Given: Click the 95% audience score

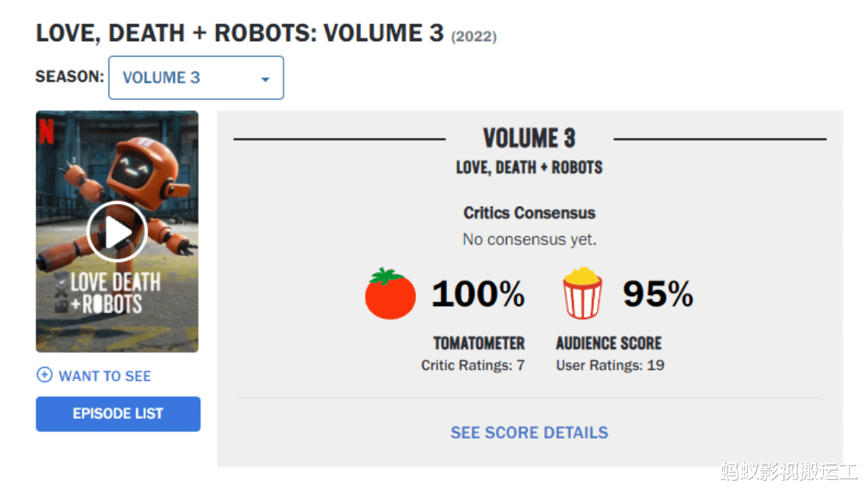Looking at the screenshot, I should pyautogui.click(x=658, y=293).
